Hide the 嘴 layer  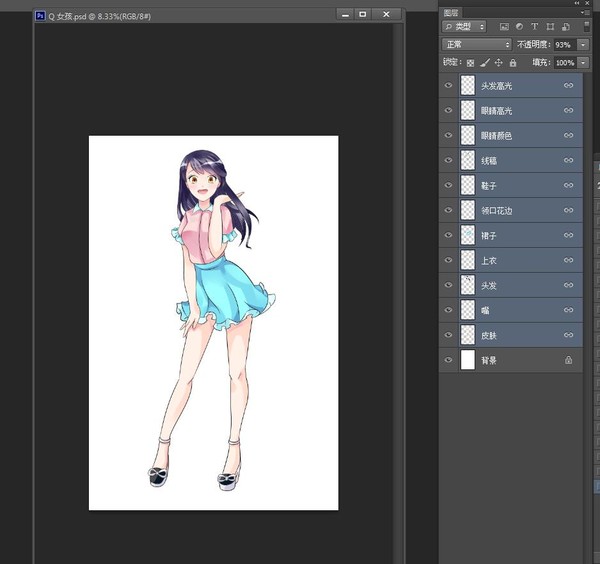coord(448,310)
